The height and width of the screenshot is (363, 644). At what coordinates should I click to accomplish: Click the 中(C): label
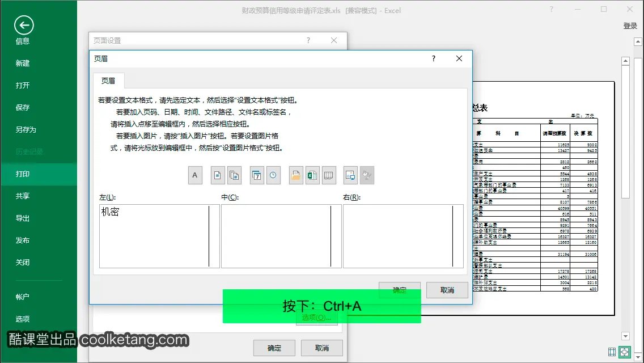pyautogui.click(x=230, y=197)
